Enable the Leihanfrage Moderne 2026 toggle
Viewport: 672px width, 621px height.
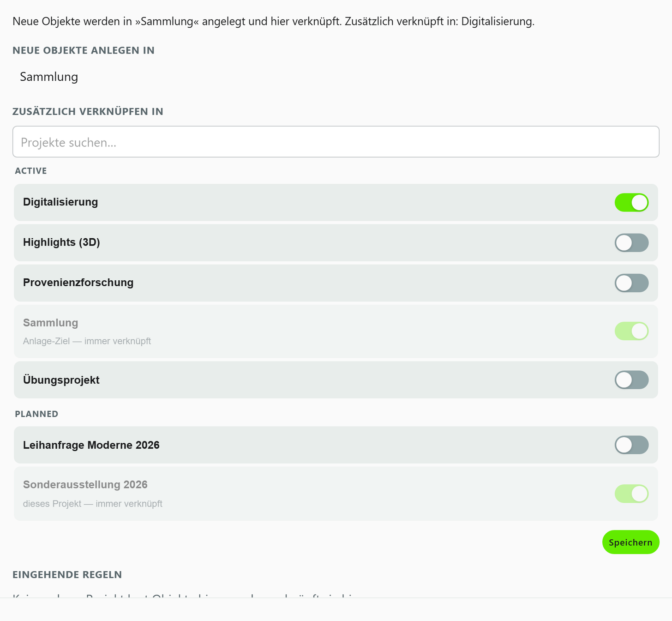pyautogui.click(x=631, y=445)
